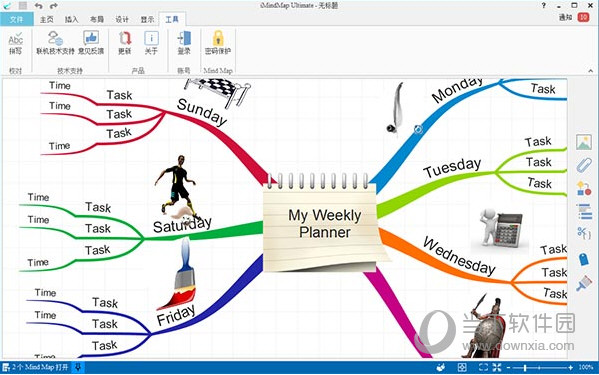Select the Tuesday branch label
599x375 pixels.
click(452, 167)
